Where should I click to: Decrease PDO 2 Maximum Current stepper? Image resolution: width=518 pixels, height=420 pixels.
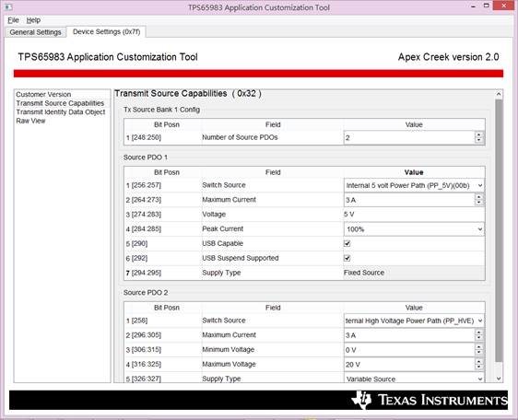coord(479,338)
